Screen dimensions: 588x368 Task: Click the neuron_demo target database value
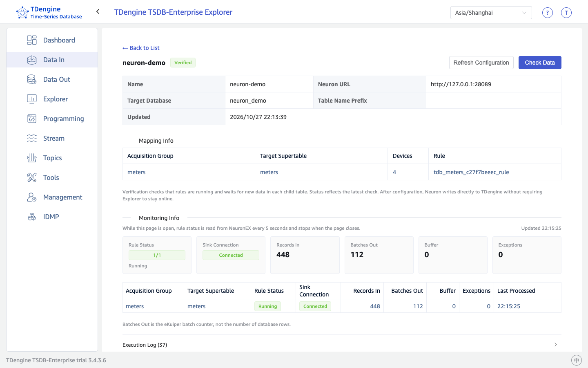click(248, 101)
